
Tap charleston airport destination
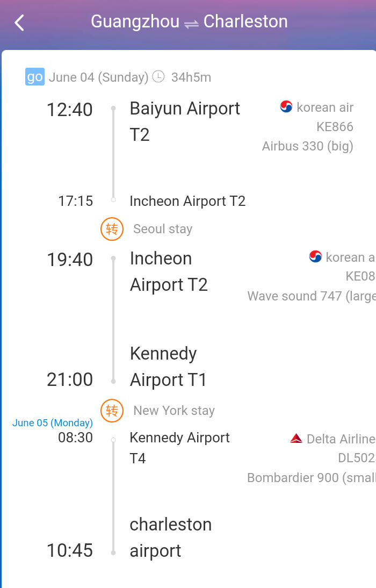[170, 537]
